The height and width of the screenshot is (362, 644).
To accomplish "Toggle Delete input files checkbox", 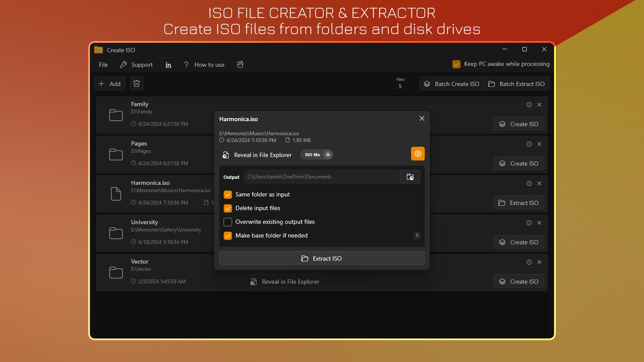I will [228, 208].
